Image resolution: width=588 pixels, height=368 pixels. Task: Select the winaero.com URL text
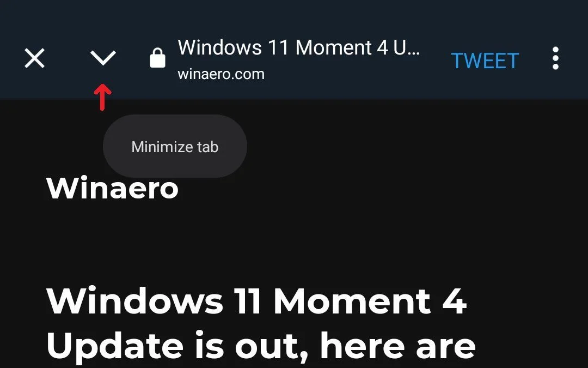pyautogui.click(x=221, y=74)
